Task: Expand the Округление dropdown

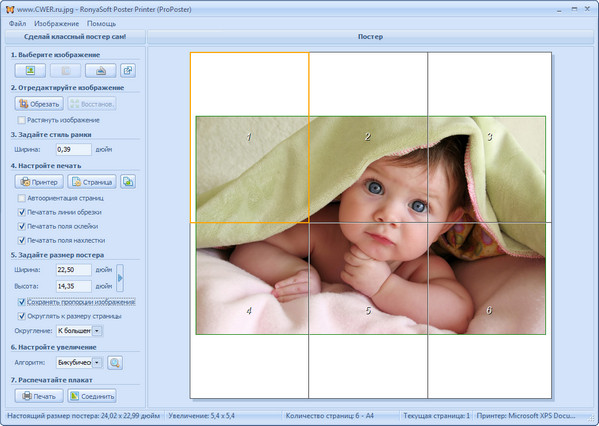Action: point(97,331)
